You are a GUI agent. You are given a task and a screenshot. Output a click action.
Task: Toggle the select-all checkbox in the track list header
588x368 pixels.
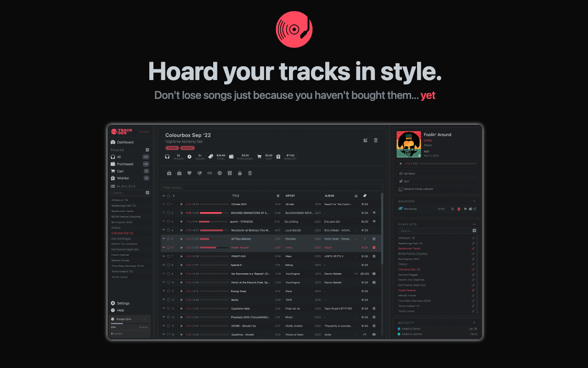(169, 195)
